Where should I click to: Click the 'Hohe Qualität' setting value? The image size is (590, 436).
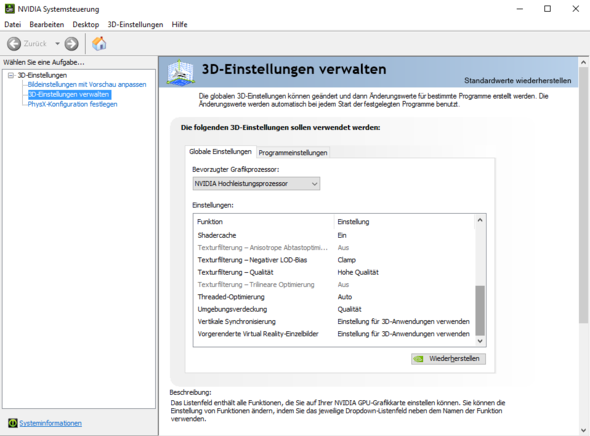pyautogui.click(x=358, y=272)
